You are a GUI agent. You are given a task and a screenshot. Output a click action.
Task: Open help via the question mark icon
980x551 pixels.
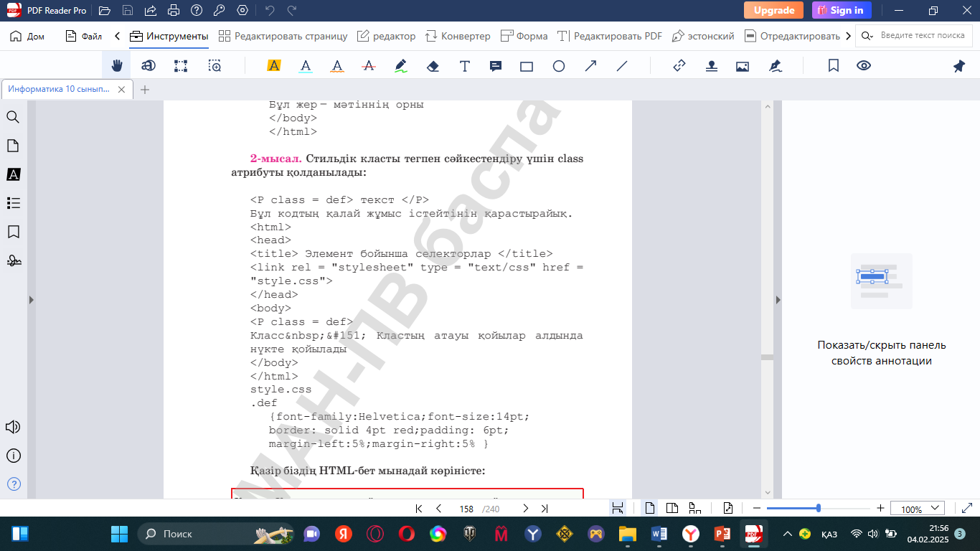click(197, 11)
